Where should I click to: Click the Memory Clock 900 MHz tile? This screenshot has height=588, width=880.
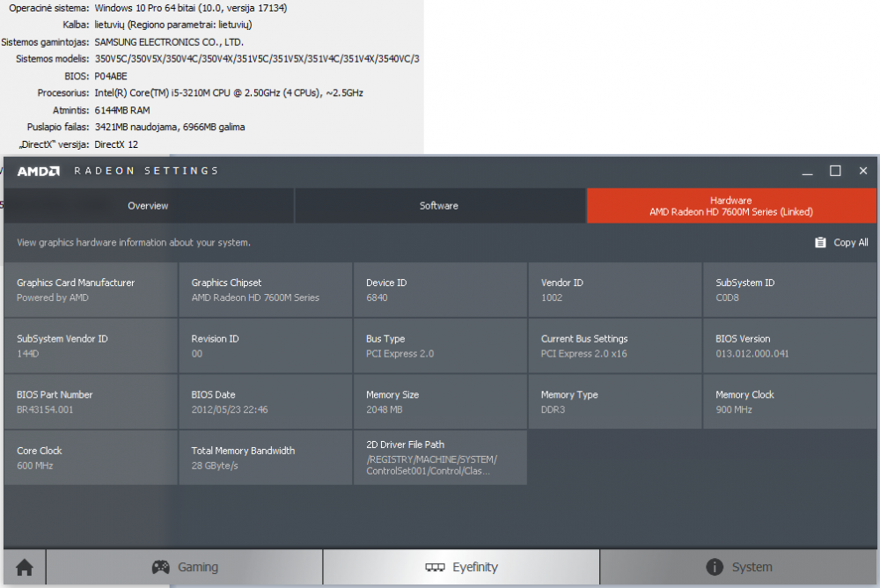tap(789, 401)
